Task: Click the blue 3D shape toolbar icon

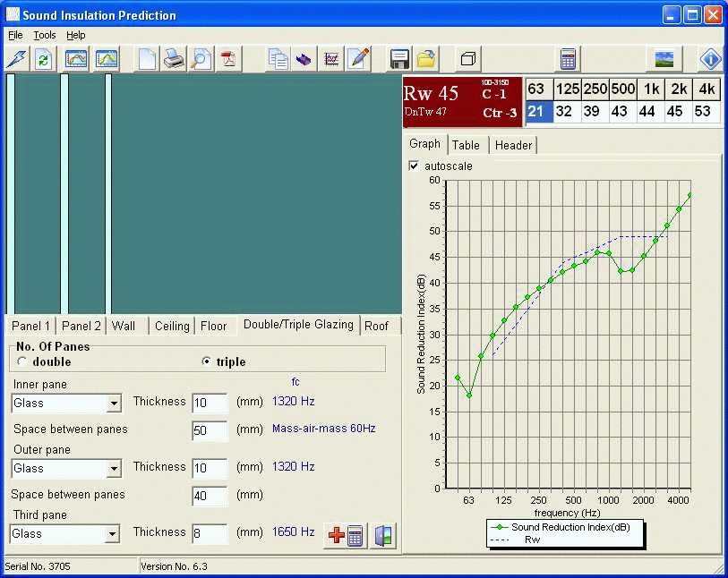Action: click(304, 59)
